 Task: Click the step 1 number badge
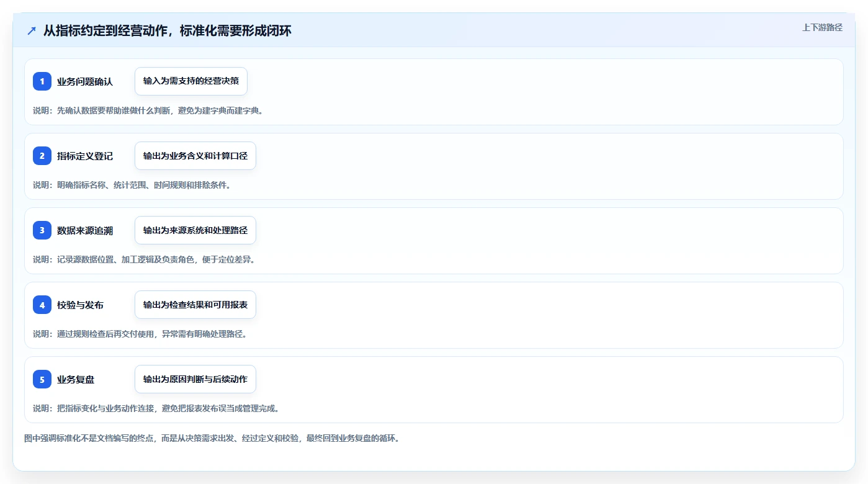coord(42,81)
